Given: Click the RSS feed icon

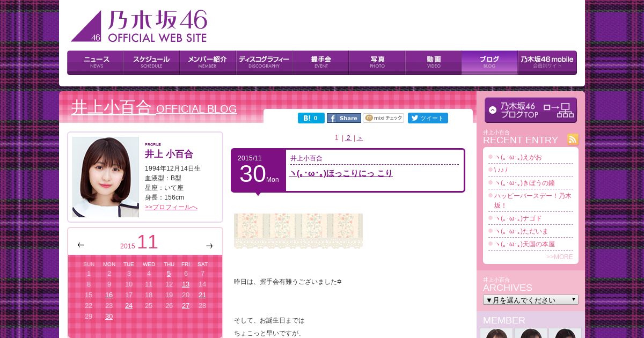Looking at the screenshot, I should click(573, 139).
